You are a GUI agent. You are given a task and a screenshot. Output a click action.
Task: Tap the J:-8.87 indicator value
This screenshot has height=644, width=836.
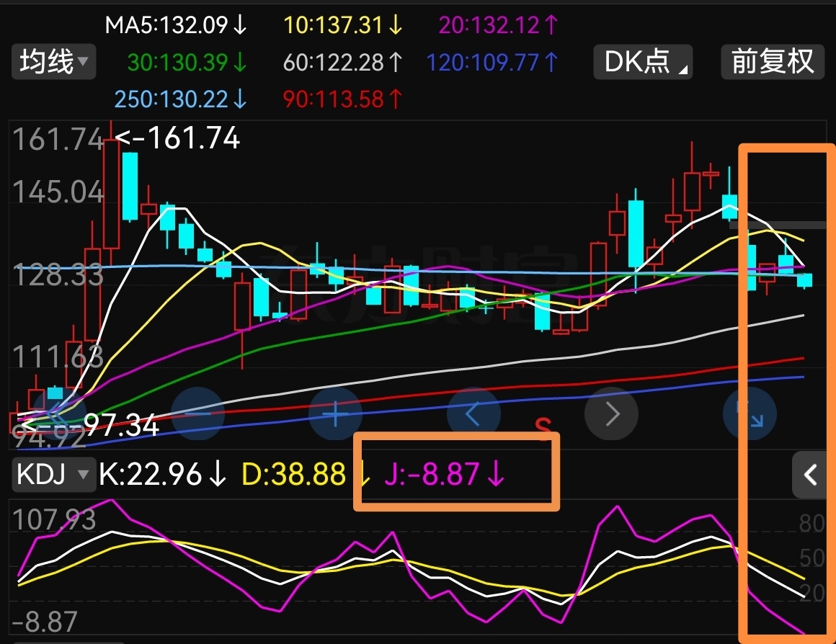pyautogui.click(x=444, y=474)
